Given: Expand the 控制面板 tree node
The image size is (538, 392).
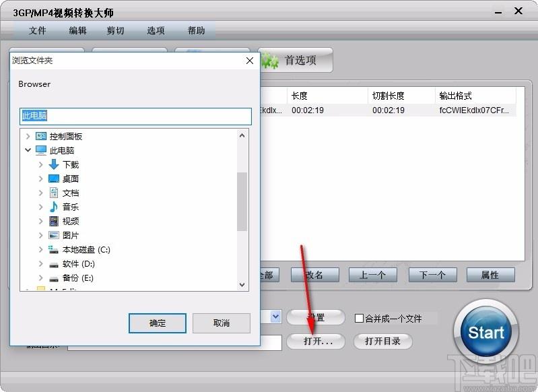Looking at the screenshot, I should (28, 136).
